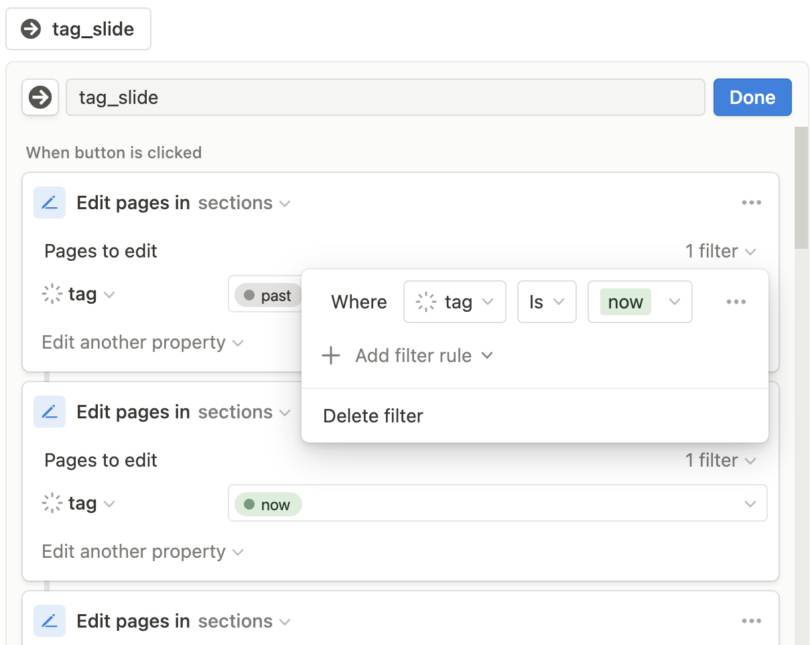Open the filter rule's three-dot options
The width and height of the screenshot is (812, 645).
(x=736, y=302)
